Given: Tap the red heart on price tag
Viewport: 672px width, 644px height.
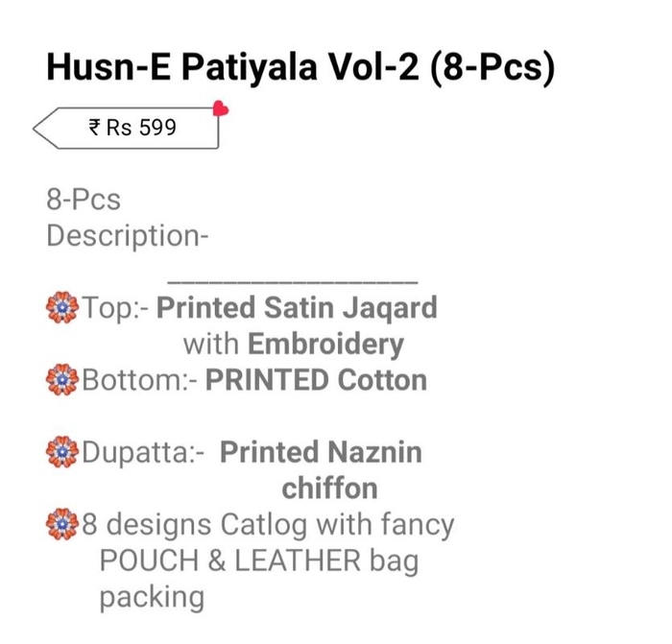Looking at the screenshot, I should pos(220,108).
